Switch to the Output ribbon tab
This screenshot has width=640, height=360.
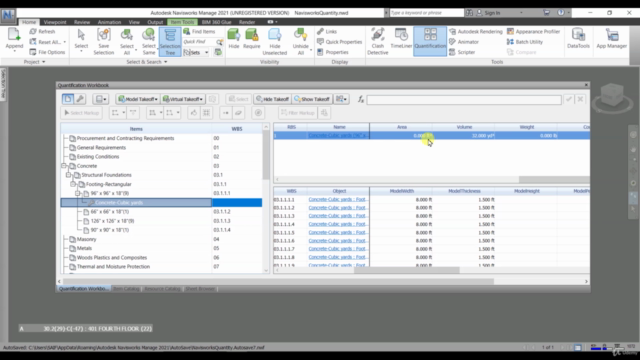[155, 22]
